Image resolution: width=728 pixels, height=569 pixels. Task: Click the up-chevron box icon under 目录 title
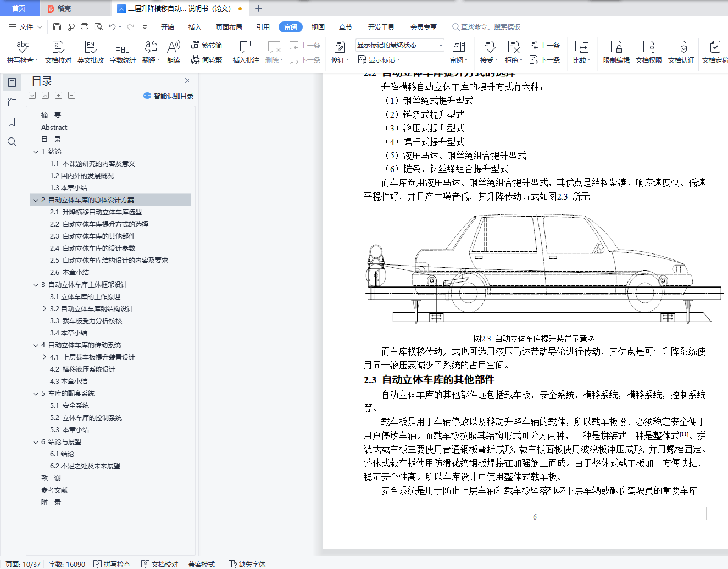click(46, 96)
